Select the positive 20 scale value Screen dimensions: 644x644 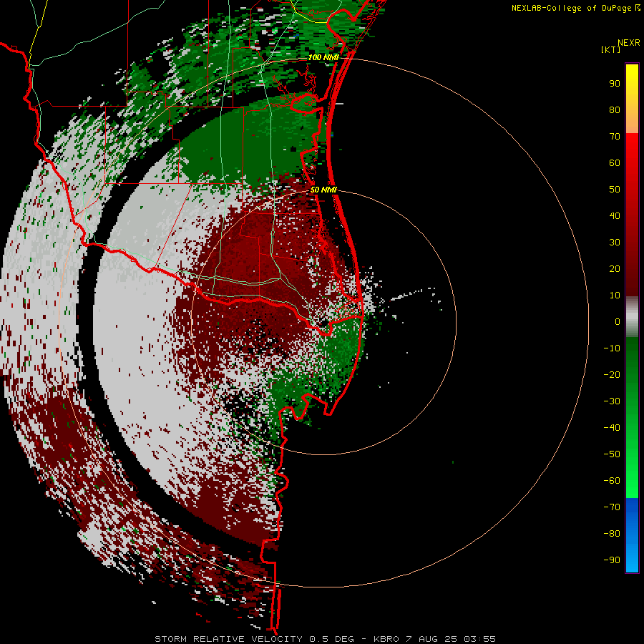coord(615,269)
